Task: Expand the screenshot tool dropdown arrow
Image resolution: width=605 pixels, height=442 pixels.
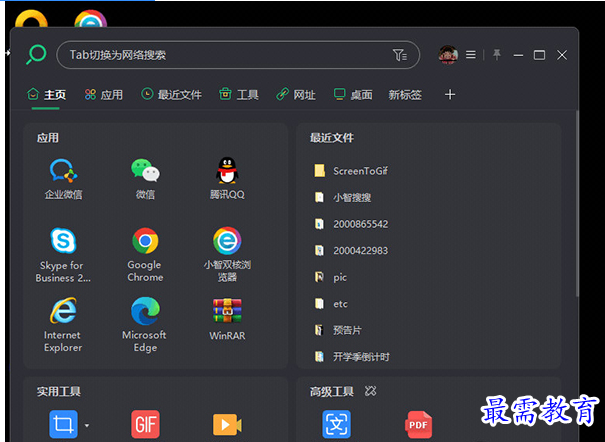Action: tap(87, 425)
